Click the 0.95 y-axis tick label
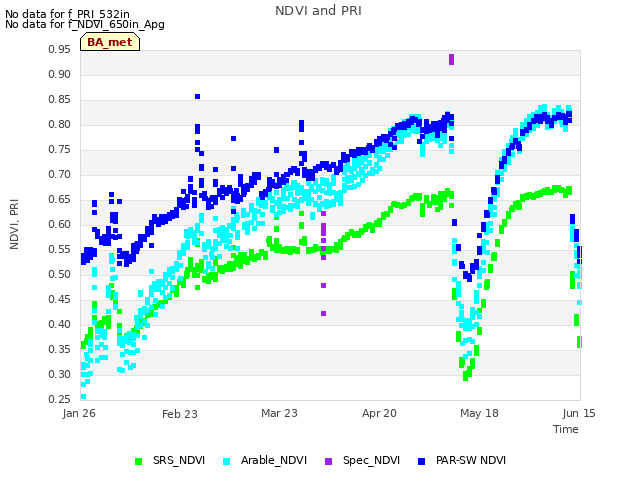 tap(59, 49)
